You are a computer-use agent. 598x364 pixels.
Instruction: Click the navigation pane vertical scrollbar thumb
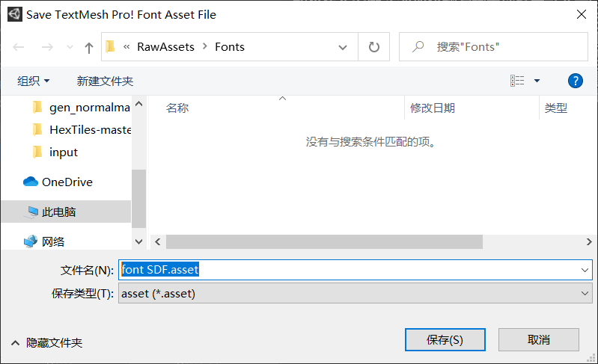tap(138, 198)
